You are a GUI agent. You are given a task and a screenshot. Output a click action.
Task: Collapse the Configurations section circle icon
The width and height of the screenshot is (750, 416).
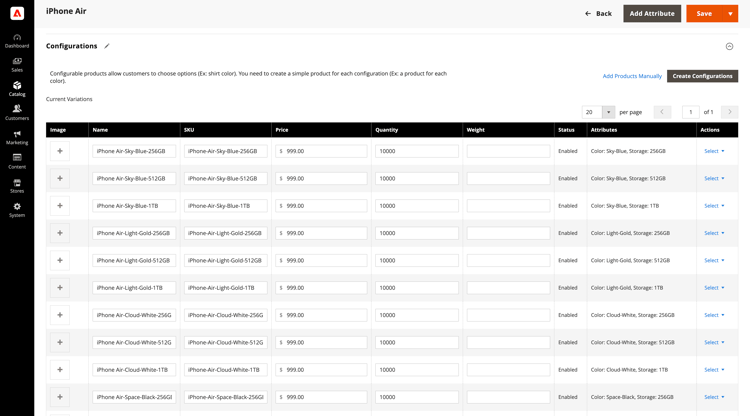(729, 46)
